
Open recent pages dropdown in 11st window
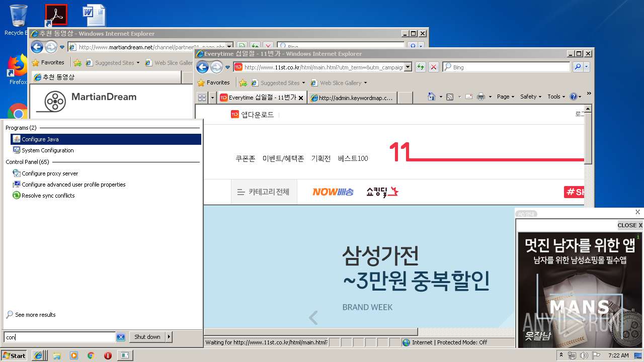227,67
